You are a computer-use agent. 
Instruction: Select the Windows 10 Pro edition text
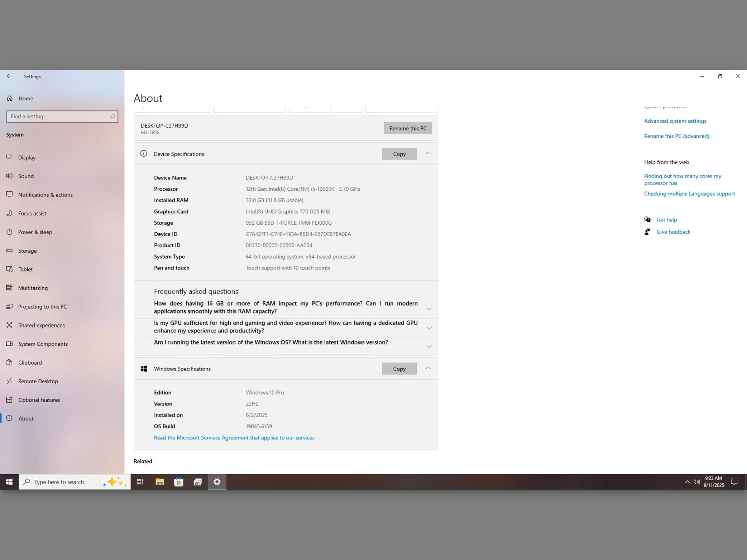click(265, 392)
